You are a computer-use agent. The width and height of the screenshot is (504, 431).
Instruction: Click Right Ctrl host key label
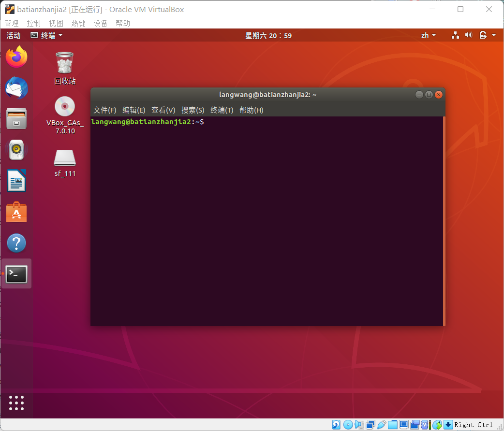474,425
